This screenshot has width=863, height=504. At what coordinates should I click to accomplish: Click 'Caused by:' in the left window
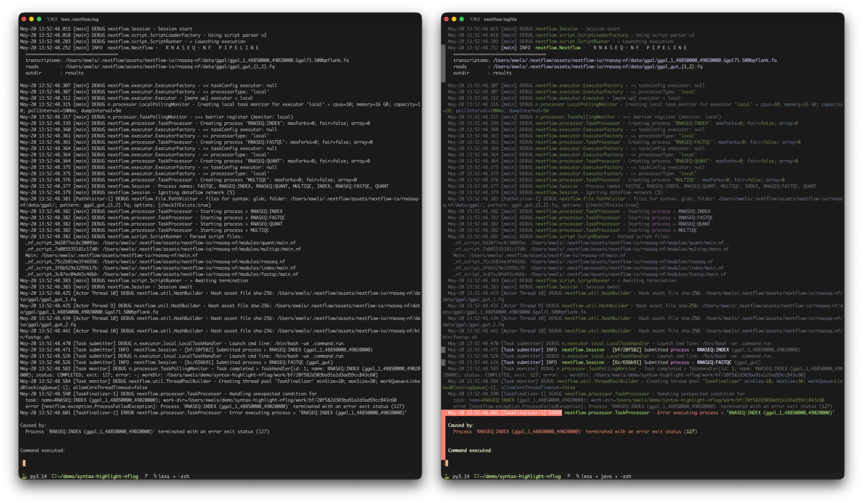coord(33,425)
